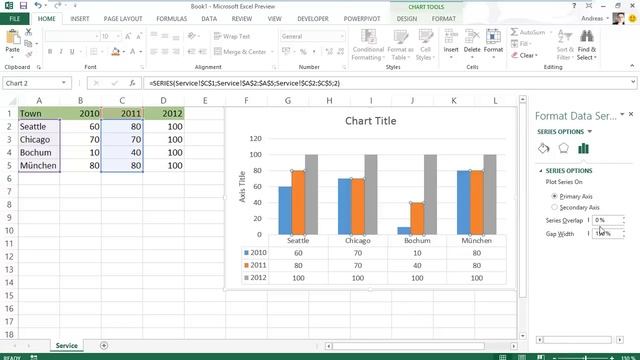Click the Series Overlap value field
This screenshot has height=360, width=640.
608,220
